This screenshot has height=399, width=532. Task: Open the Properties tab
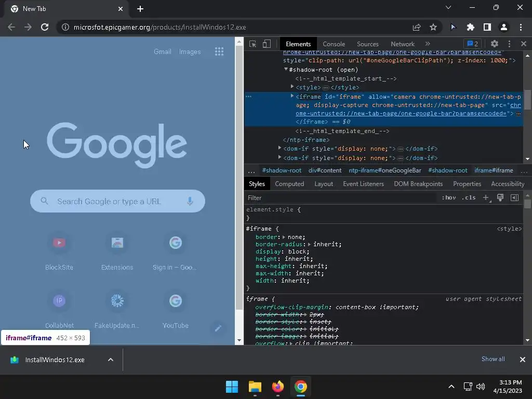(467, 184)
